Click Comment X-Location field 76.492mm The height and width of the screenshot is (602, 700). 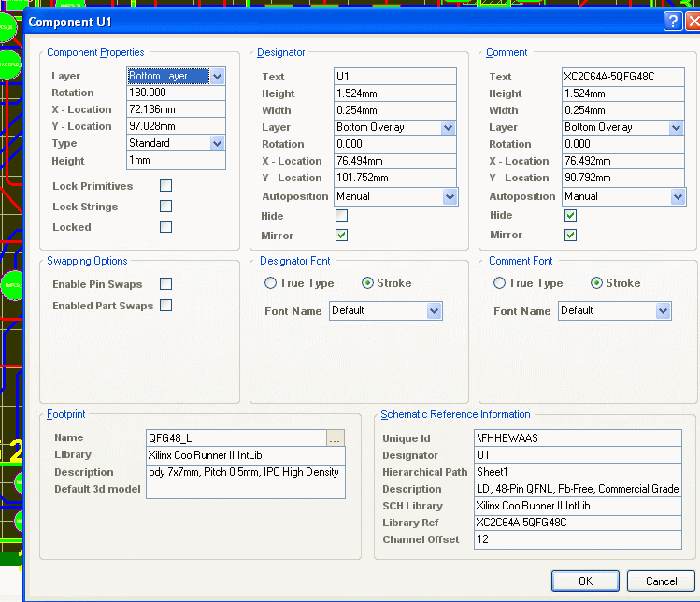point(623,161)
